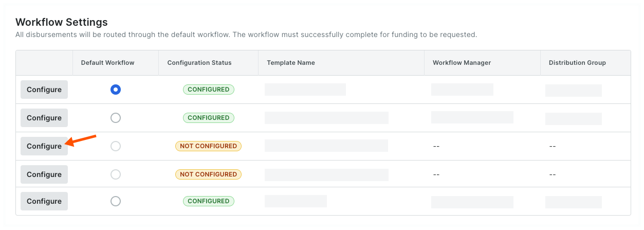Click Configure button in first workflow row

point(44,90)
